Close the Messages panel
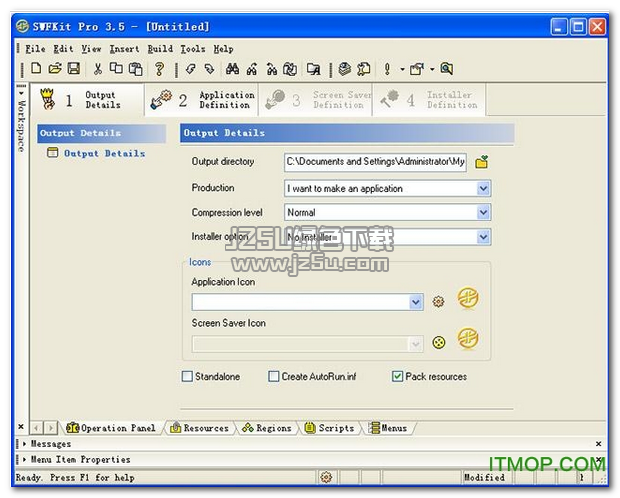Image resolution: width=620 pixels, height=498 pixels. tap(599, 444)
